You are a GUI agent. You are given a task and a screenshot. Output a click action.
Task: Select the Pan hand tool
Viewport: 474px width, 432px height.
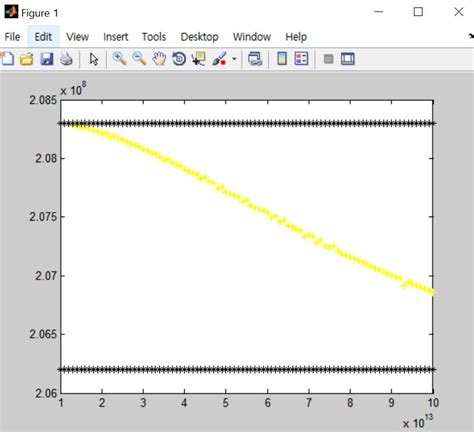click(x=159, y=59)
